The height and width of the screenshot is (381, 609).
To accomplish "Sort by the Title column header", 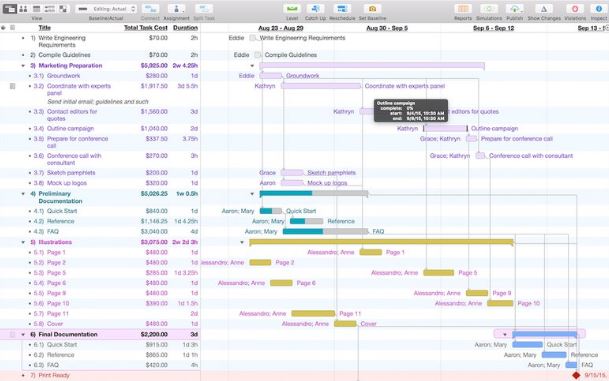I will [x=45, y=28].
